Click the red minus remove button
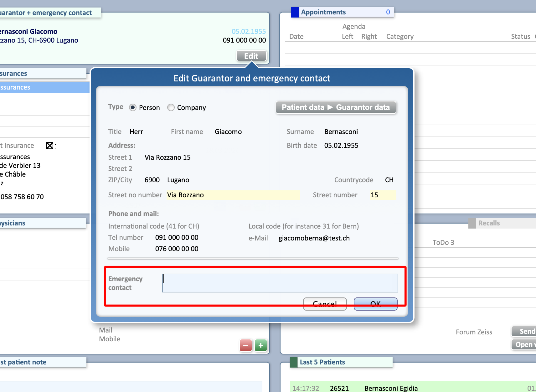The image size is (536, 392). click(246, 346)
